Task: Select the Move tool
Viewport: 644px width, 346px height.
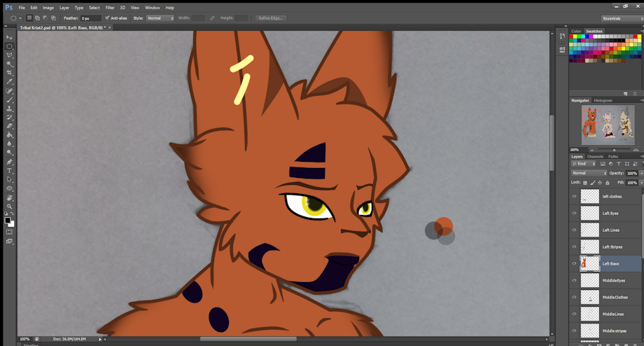Action: tap(10, 37)
